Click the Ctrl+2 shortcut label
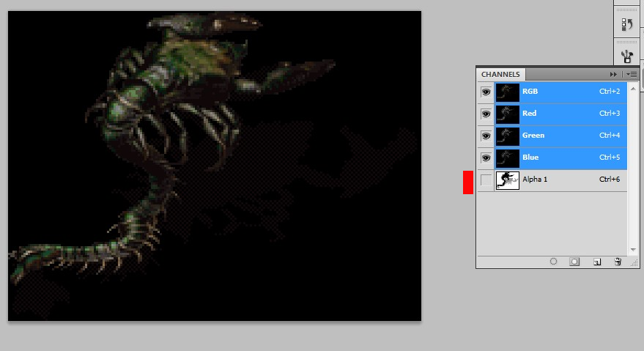The image size is (644, 351). click(610, 92)
